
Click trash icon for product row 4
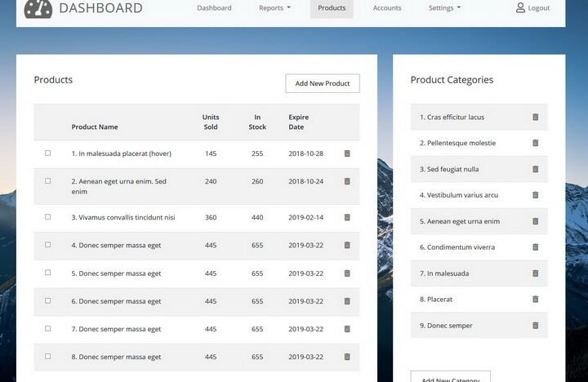pyautogui.click(x=347, y=245)
